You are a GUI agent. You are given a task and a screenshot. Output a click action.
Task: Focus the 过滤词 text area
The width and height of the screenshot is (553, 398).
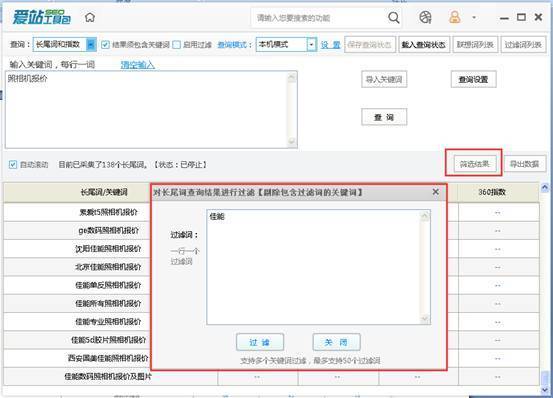coord(318,267)
